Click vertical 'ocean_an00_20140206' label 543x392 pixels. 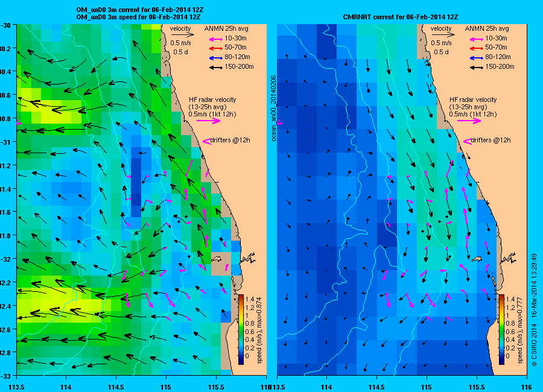(273, 108)
